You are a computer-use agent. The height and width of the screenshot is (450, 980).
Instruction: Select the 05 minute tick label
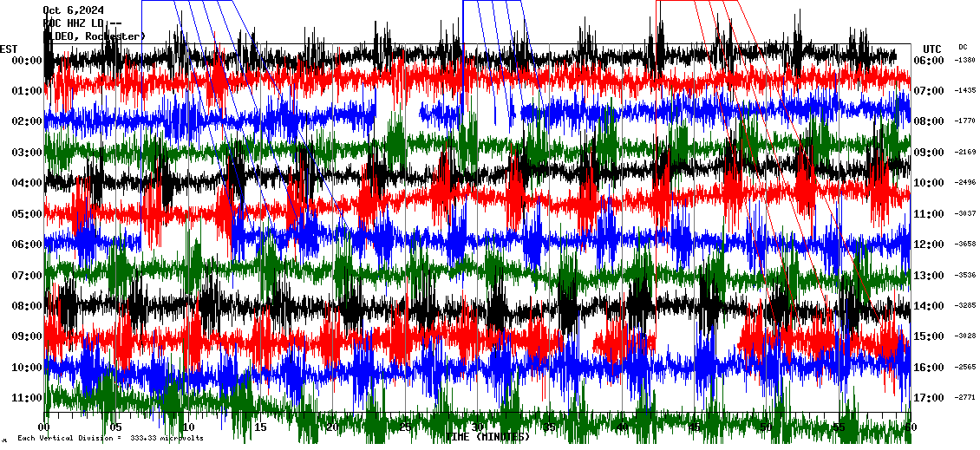click(x=116, y=427)
